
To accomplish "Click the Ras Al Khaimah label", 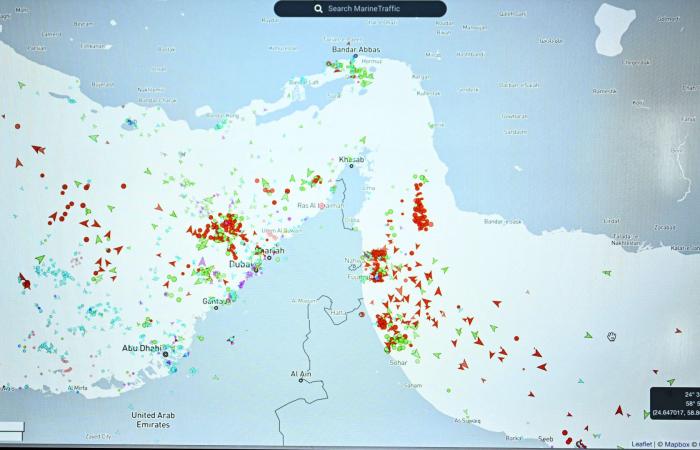I will [x=320, y=205].
